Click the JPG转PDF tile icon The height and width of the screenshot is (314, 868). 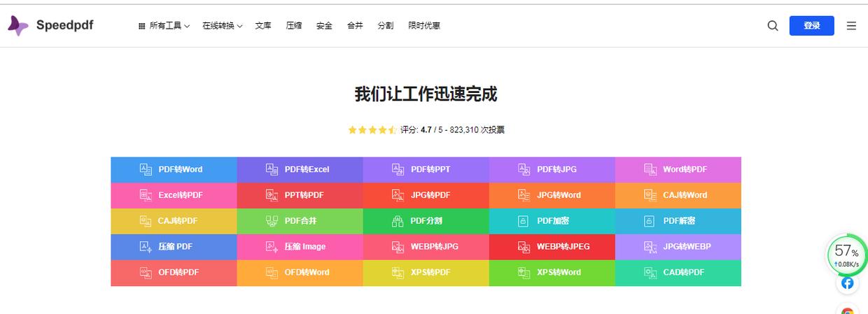pyautogui.click(x=398, y=195)
